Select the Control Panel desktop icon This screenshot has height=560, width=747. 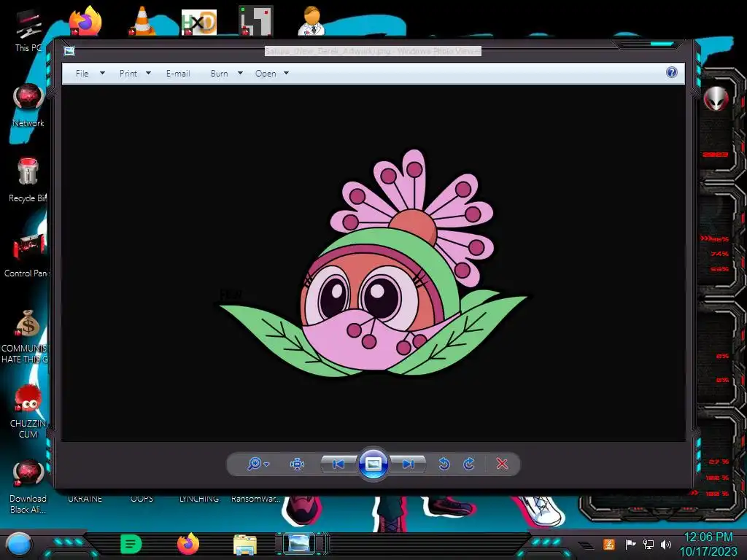[x=28, y=255]
